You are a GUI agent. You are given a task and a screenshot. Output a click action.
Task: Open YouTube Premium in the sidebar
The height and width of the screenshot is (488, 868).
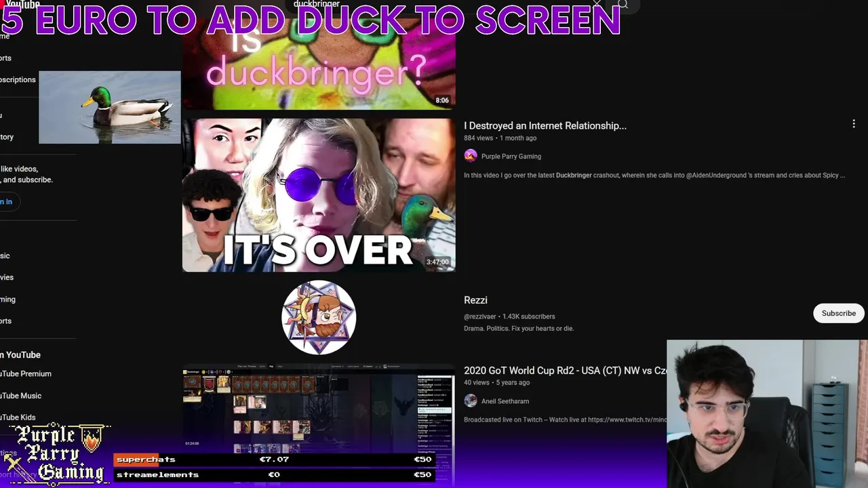click(26, 373)
